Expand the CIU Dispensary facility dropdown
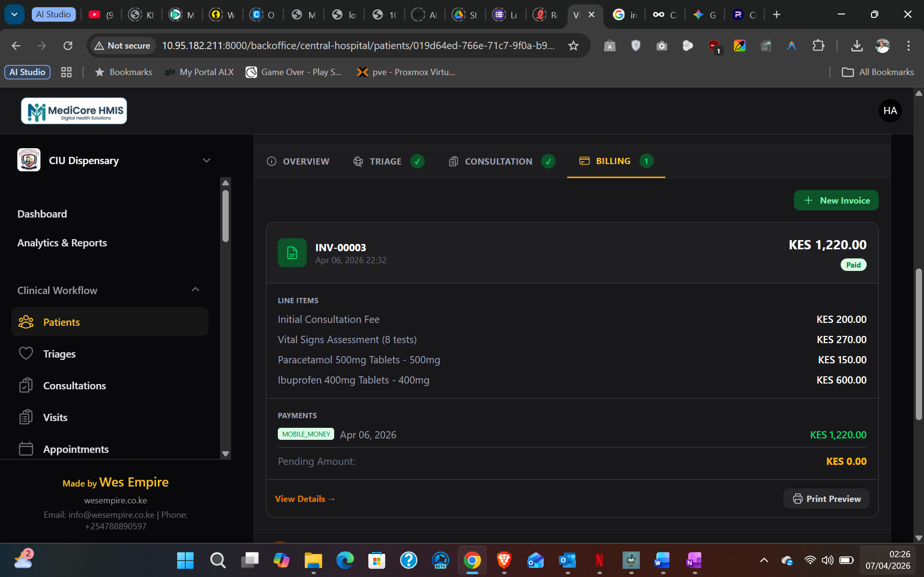 pyautogui.click(x=206, y=160)
